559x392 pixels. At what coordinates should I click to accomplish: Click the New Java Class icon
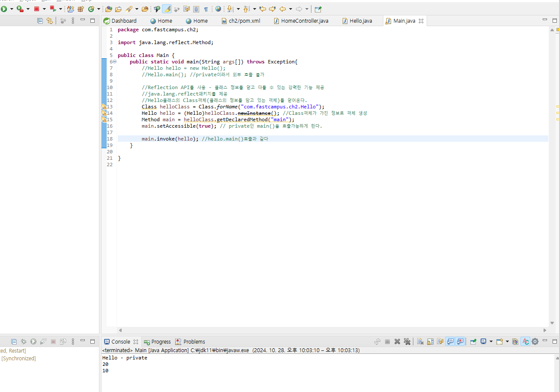click(x=91, y=9)
